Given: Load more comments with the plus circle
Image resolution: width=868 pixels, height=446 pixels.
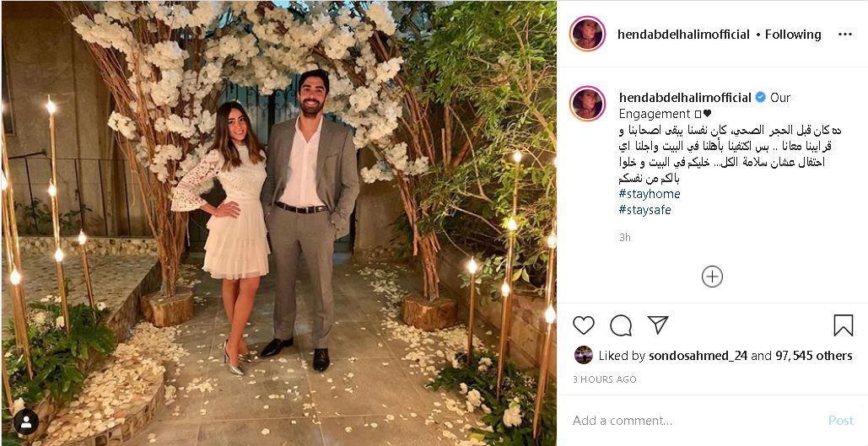Looking at the screenshot, I should (712, 277).
